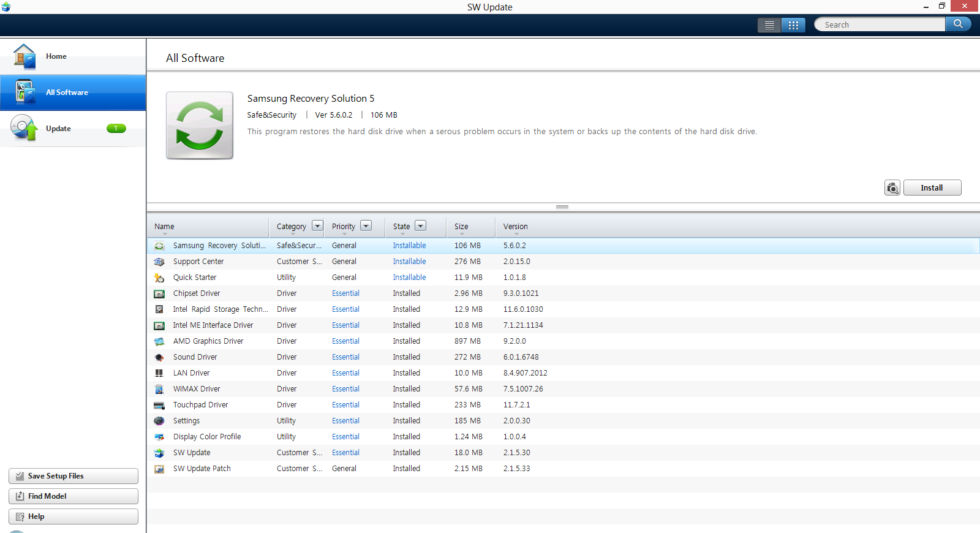Click the WiMAX Driver row icon

(x=159, y=389)
